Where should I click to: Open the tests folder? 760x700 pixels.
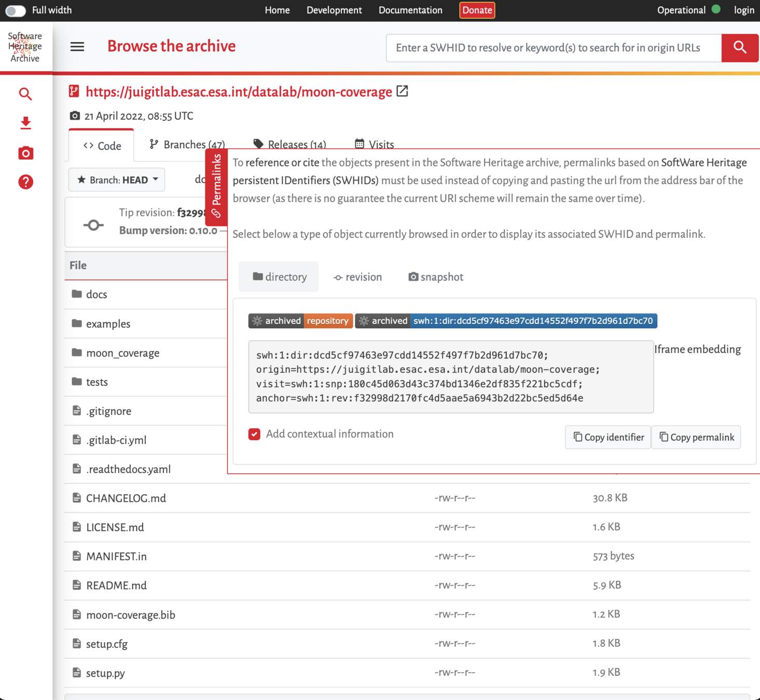97,382
